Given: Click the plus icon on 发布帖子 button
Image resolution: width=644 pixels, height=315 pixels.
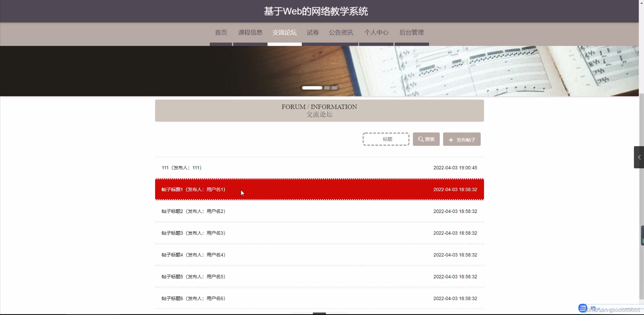Looking at the screenshot, I should tap(451, 140).
